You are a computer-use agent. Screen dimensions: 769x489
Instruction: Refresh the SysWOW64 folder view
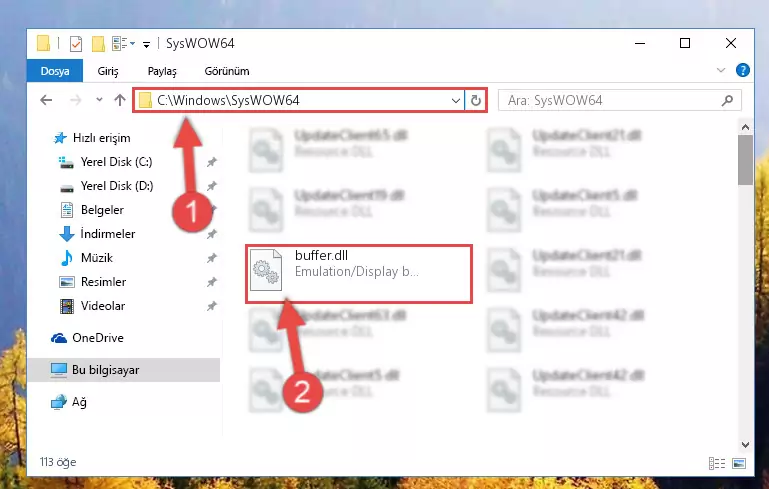(476, 101)
